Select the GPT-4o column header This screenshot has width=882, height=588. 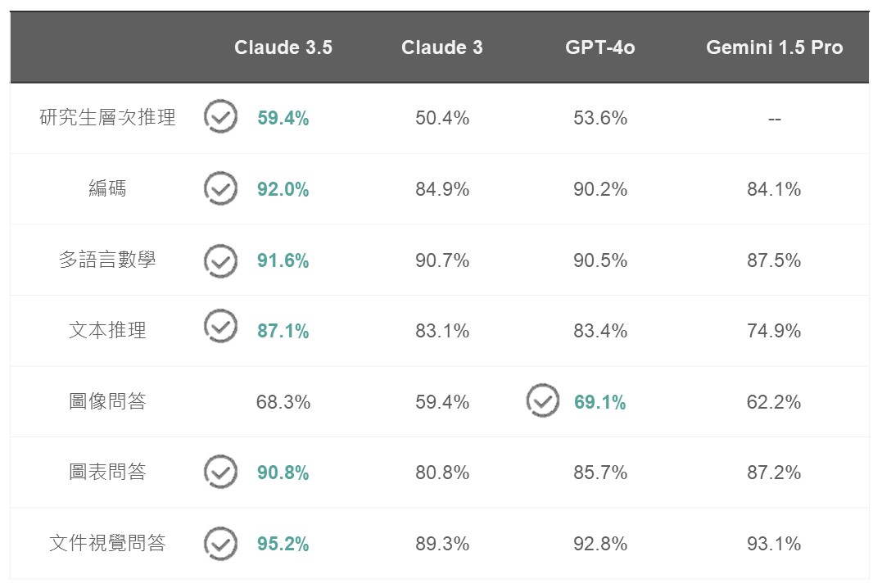599,47
